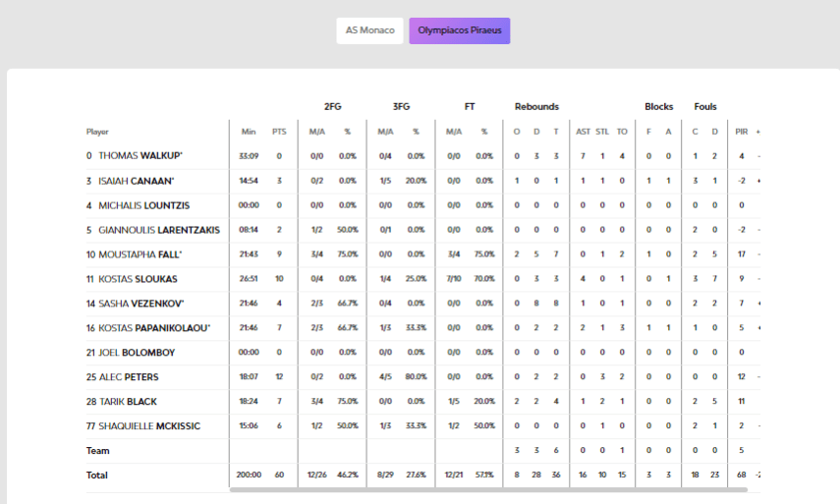Open Alec Peters player link

[129, 377]
